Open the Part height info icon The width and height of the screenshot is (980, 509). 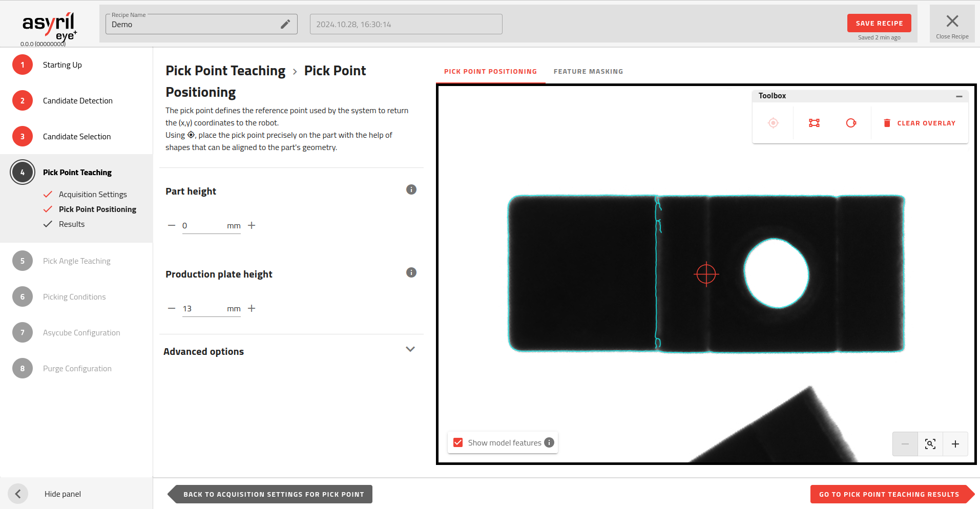click(x=411, y=189)
